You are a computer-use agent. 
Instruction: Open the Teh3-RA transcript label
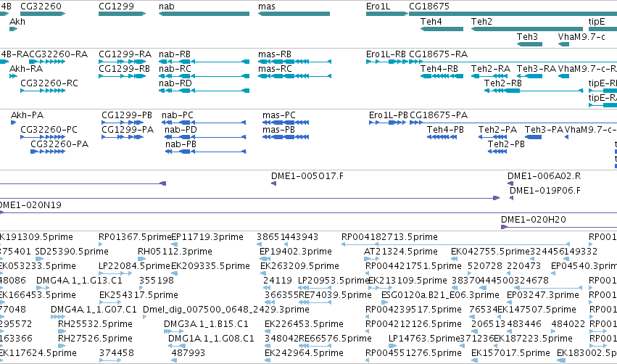tap(537, 68)
